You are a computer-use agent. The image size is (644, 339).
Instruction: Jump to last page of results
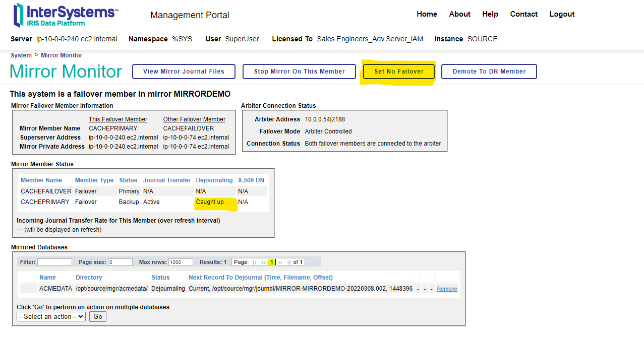[288, 262]
